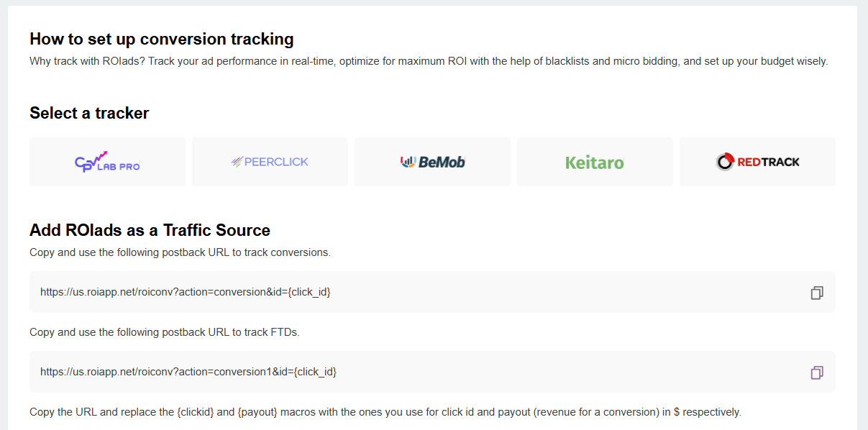868x430 pixels.
Task: Copy the FTD postback URL
Action: 816,372
